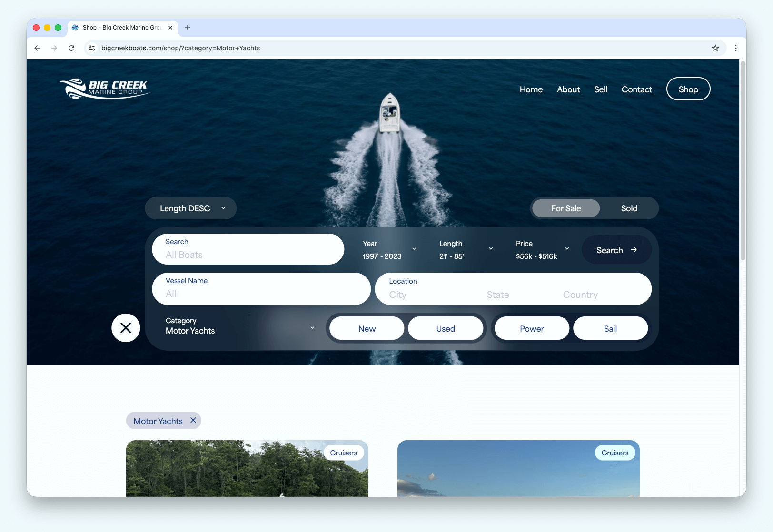The width and height of the screenshot is (773, 532).
Task: Toggle the New condition filter
Action: coord(367,329)
